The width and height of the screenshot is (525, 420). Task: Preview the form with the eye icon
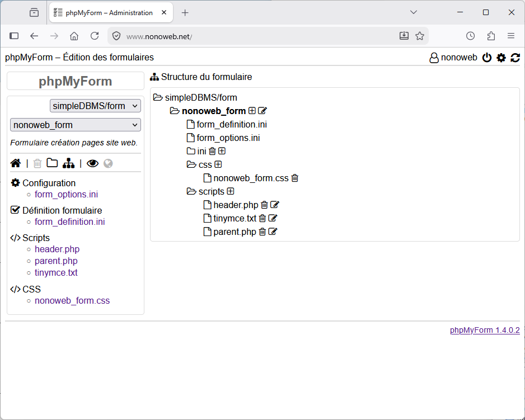(x=93, y=163)
